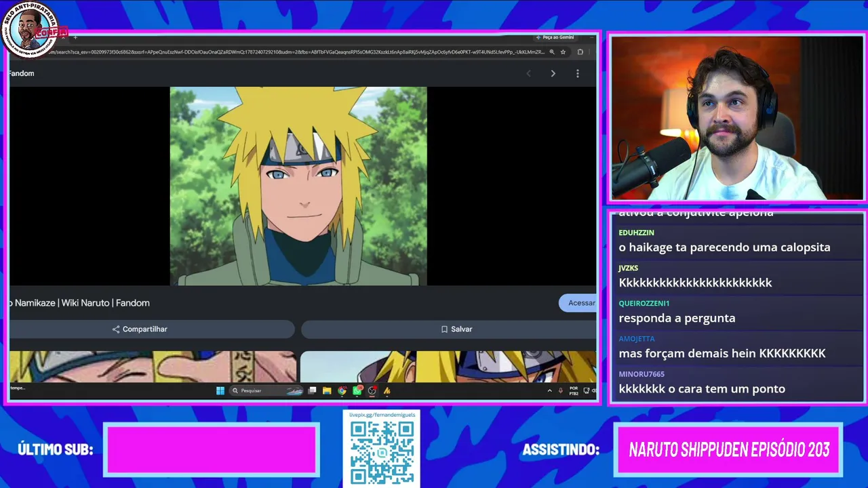Open File Explorer from the taskbar

pyautogui.click(x=327, y=390)
